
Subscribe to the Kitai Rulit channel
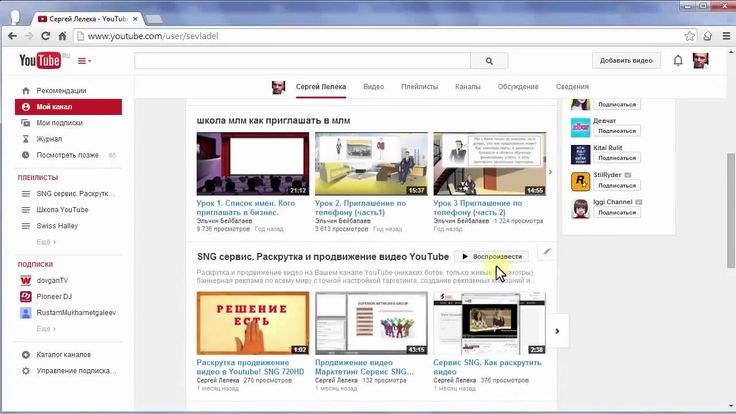(x=618, y=158)
